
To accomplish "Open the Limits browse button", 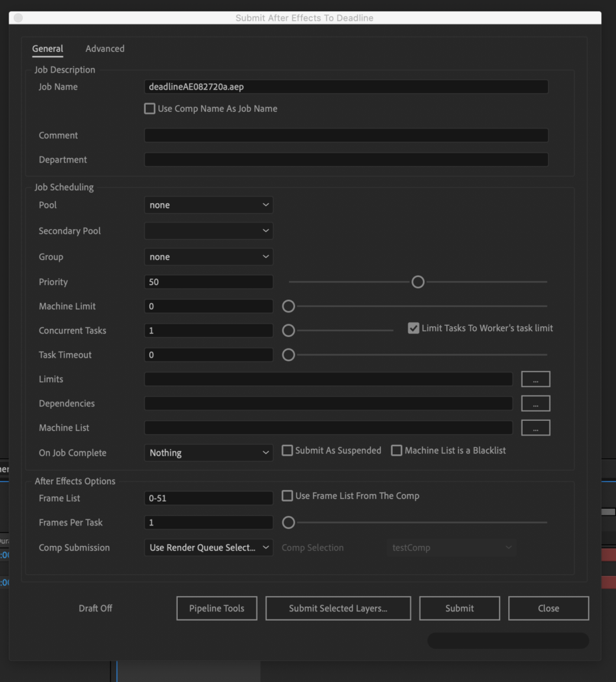I will tap(536, 379).
